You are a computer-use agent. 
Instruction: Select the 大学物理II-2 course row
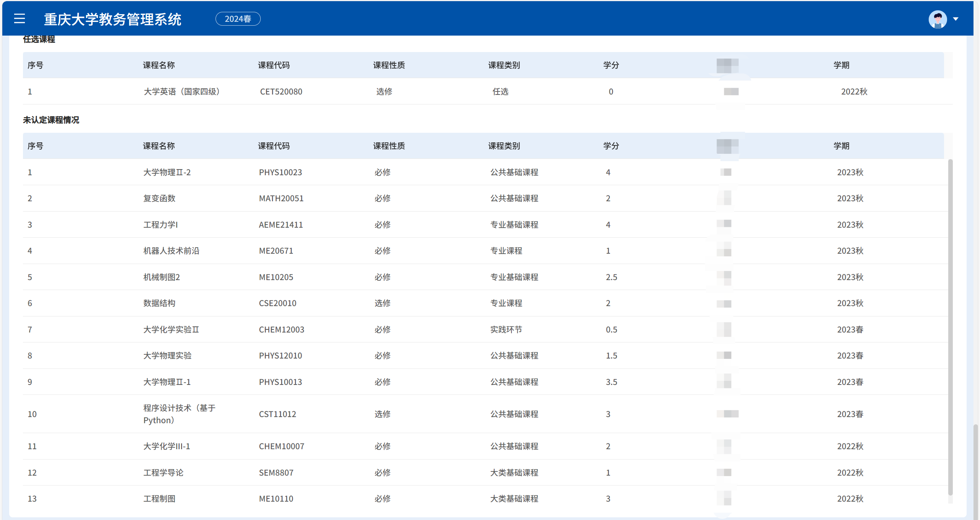pos(485,172)
